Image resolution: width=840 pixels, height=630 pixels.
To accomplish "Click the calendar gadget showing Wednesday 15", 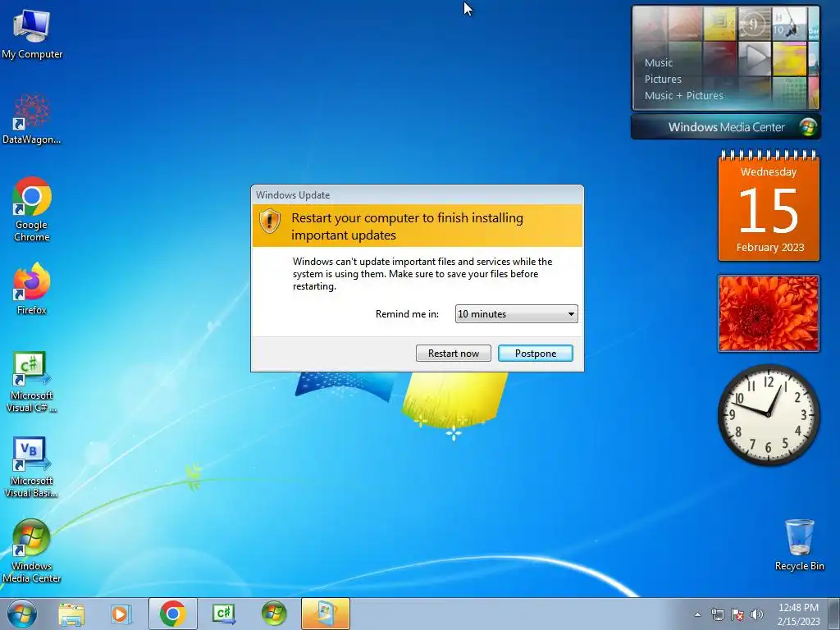I will pos(769,208).
